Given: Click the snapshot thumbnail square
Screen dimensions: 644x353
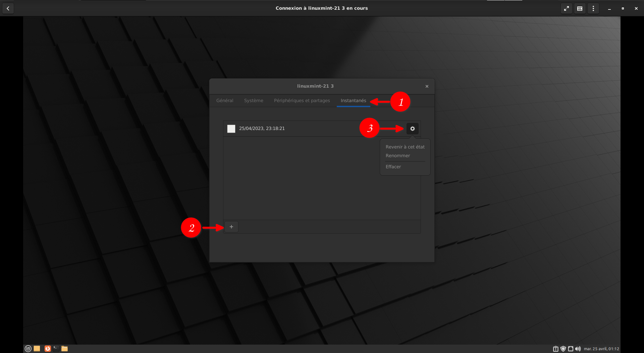Looking at the screenshot, I should (x=231, y=129).
